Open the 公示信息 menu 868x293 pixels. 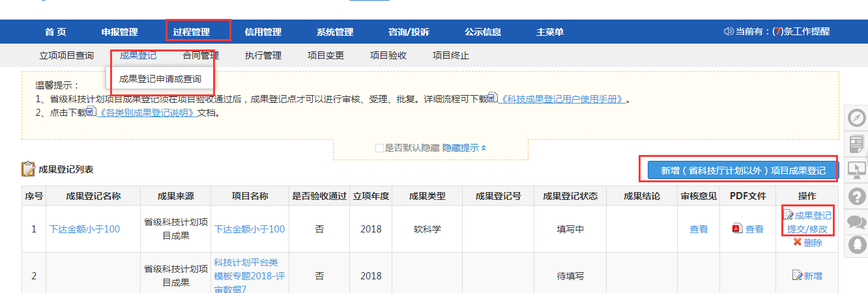pos(483,32)
